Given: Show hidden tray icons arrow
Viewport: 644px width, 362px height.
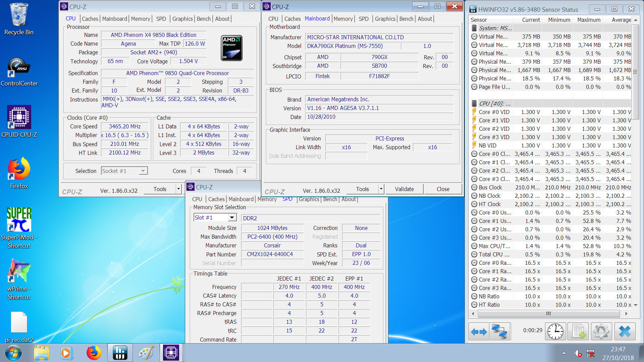Looking at the screenshot, I should tap(564, 353).
